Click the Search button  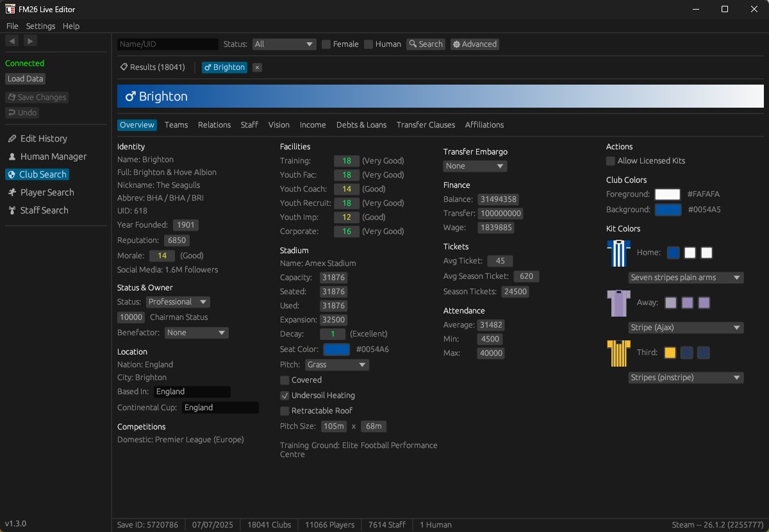click(x=426, y=44)
